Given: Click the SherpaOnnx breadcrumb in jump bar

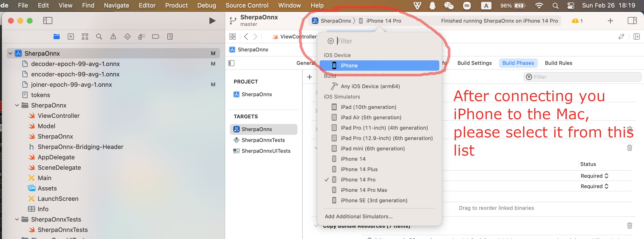Looking at the screenshot, I should coord(249,50).
